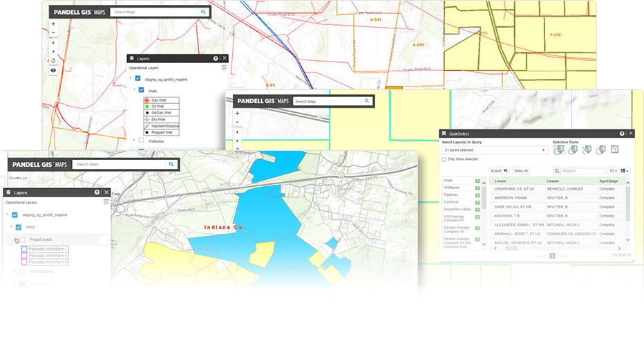Viewport: 644px width, 337px height.
Task: Click the Plugged Well legend entry
Action: coord(162,132)
